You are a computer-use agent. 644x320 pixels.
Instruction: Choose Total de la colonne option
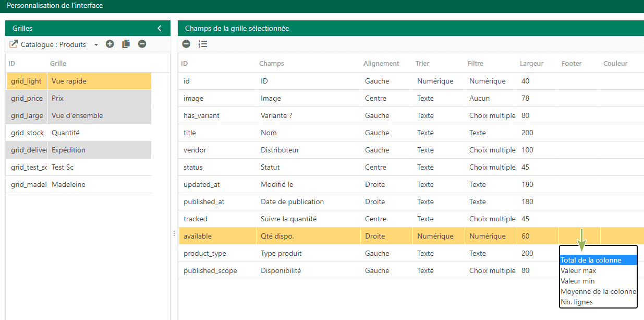[598, 260]
